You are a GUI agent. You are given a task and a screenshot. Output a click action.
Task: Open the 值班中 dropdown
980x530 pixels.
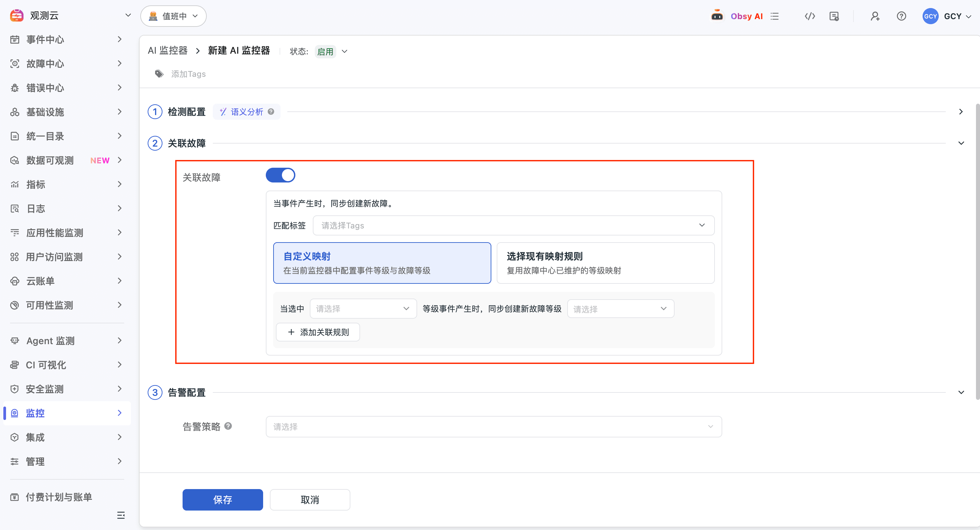pyautogui.click(x=174, y=16)
